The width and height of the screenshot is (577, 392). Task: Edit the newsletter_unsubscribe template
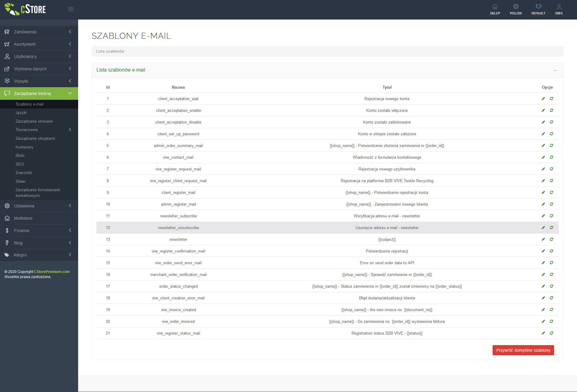click(x=543, y=228)
